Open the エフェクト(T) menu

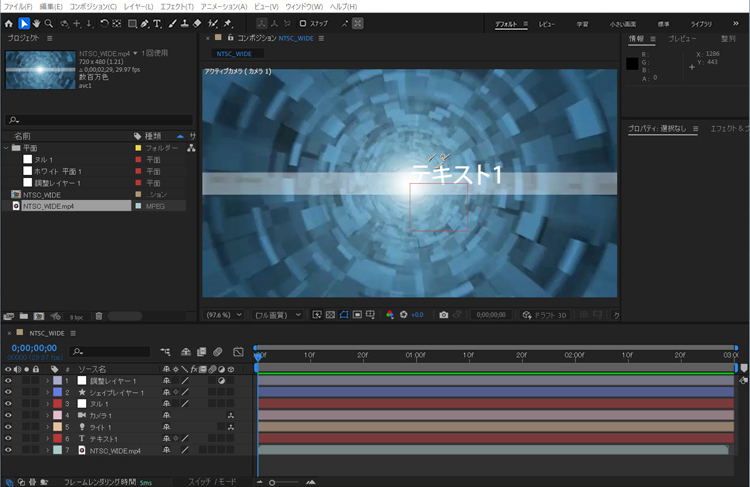tap(177, 6)
